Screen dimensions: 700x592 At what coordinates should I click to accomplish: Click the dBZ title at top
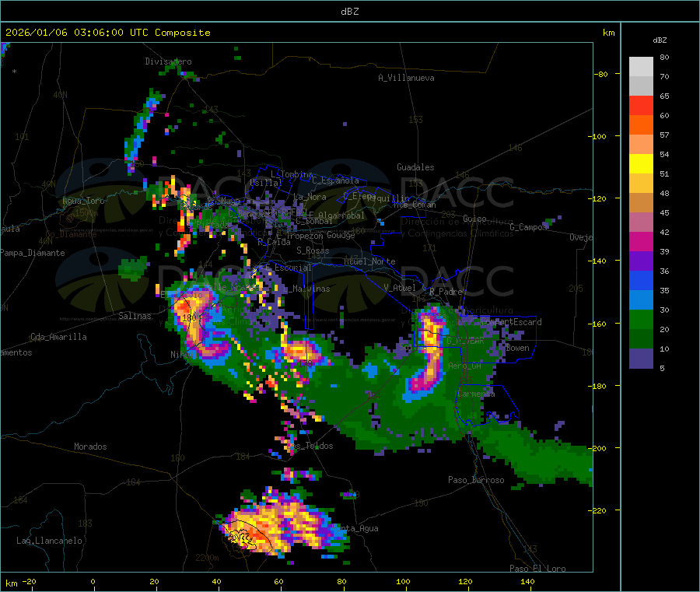click(349, 12)
